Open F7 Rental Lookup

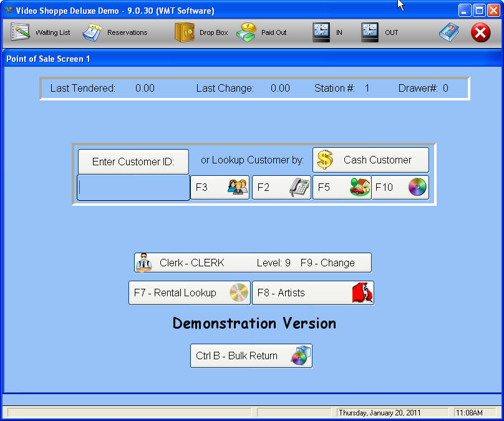click(x=189, y=293)
